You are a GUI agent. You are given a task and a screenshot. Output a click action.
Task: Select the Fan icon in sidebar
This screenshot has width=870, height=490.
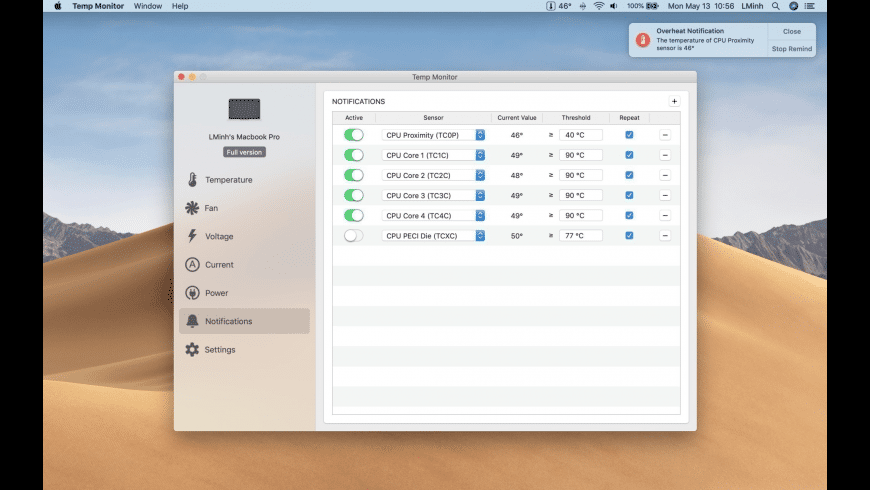192,208
